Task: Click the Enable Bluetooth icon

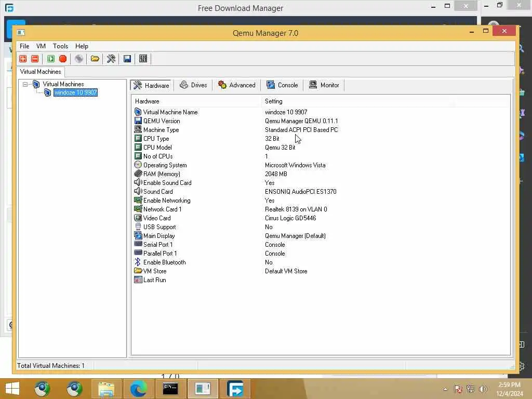Action: (x=138, y=262)
